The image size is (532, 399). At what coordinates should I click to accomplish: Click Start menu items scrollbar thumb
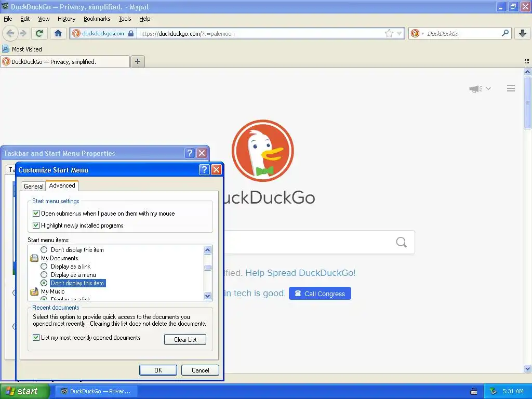tap(208, 268)
